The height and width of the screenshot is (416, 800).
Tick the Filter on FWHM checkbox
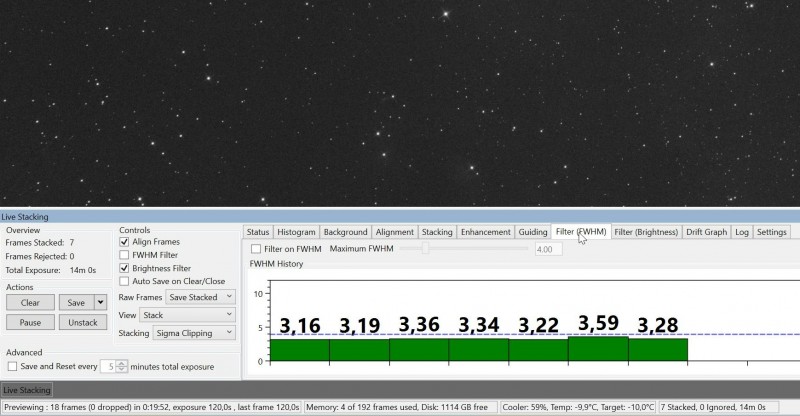(256, 249)
